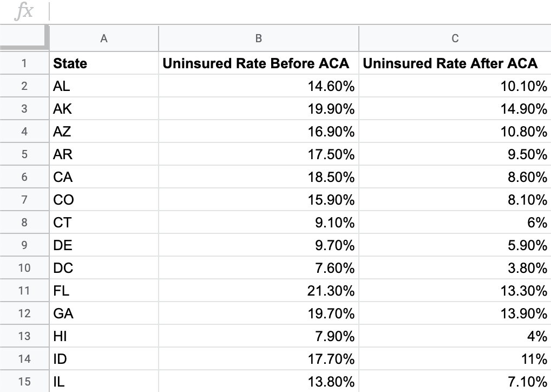Select the State header cell

click(x=103, y=63)
